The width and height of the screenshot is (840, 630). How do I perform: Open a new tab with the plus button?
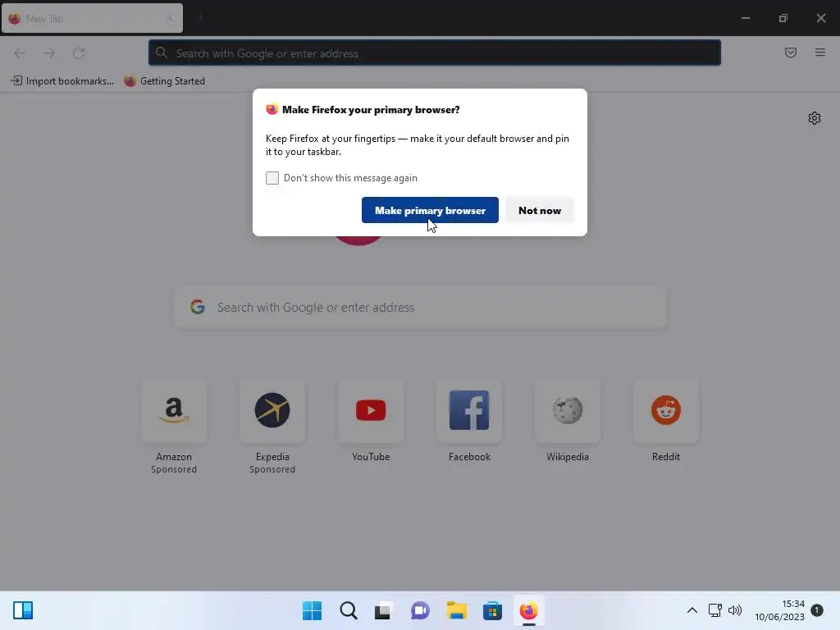[200, 18]
